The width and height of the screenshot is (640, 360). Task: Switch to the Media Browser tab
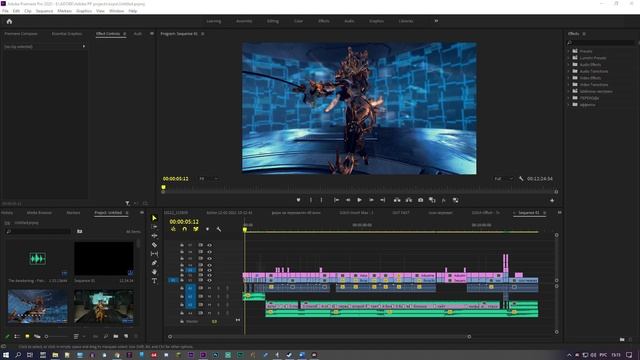39,213
